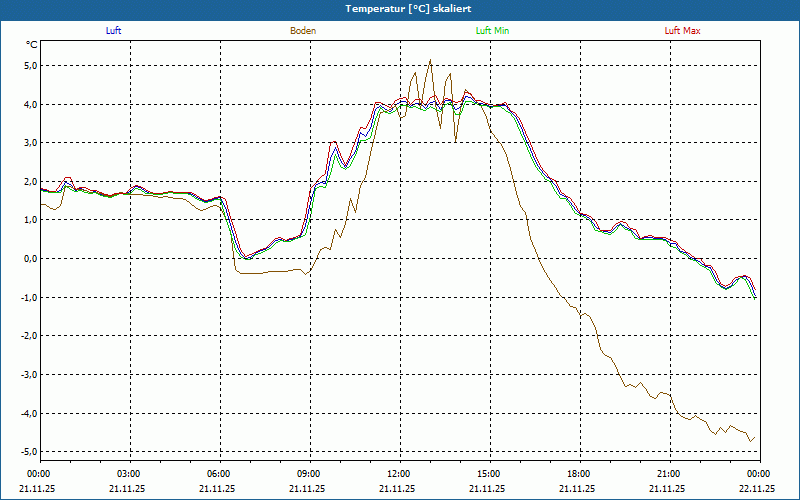Click the y-axis value 4,0
Viewport: 800px width, 500px height.
coord(30,104)
